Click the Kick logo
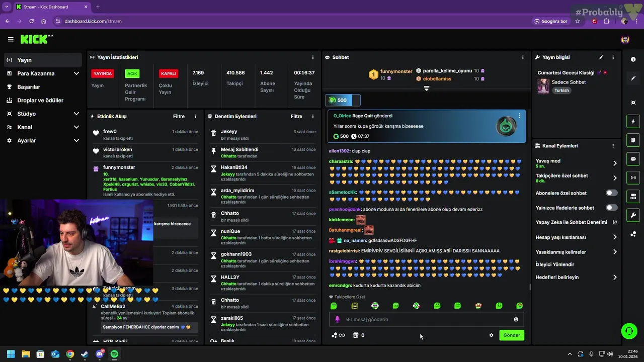 (x=36, y=39)
